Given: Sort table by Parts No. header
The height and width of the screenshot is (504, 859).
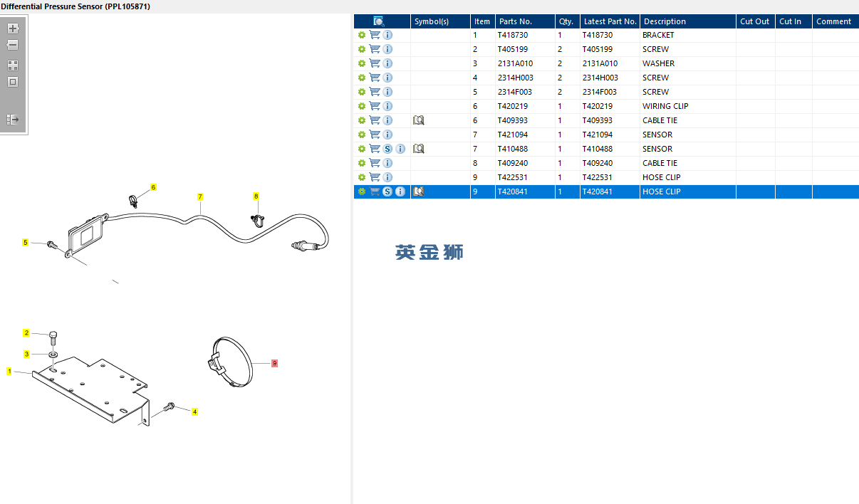Looking at the screenshot, I should point(524,21).
